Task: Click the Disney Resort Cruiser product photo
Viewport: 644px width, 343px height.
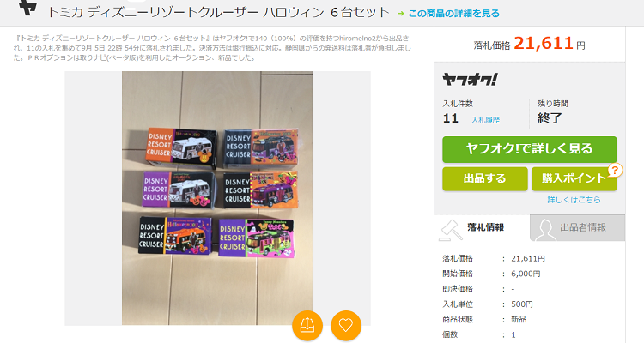Action: 217,198
